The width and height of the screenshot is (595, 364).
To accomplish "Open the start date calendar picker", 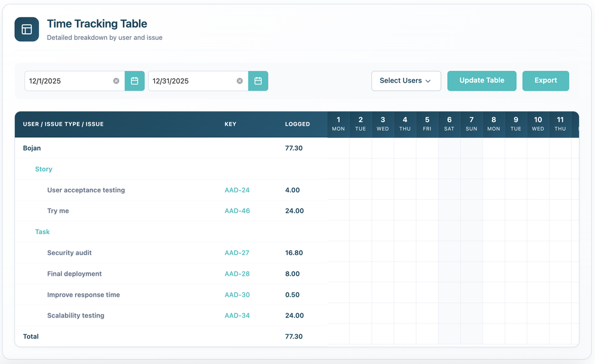I will pos(134,81).
